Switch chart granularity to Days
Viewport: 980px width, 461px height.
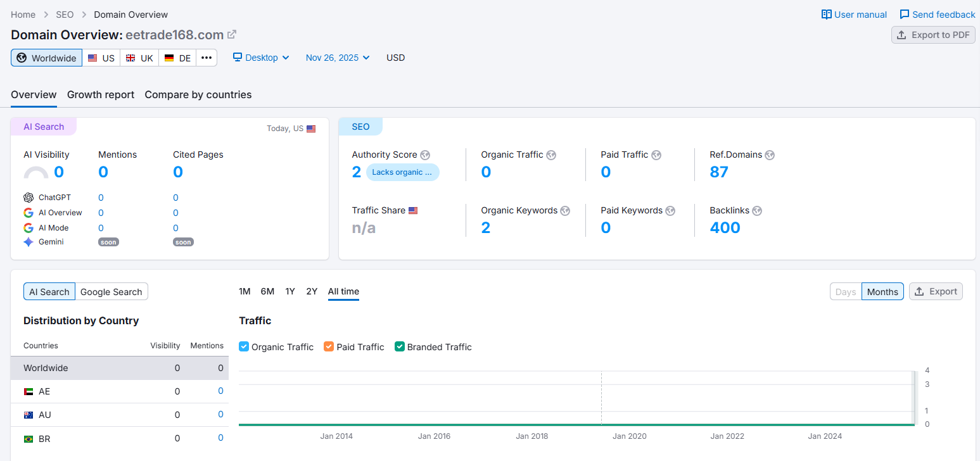click(846, 292)
